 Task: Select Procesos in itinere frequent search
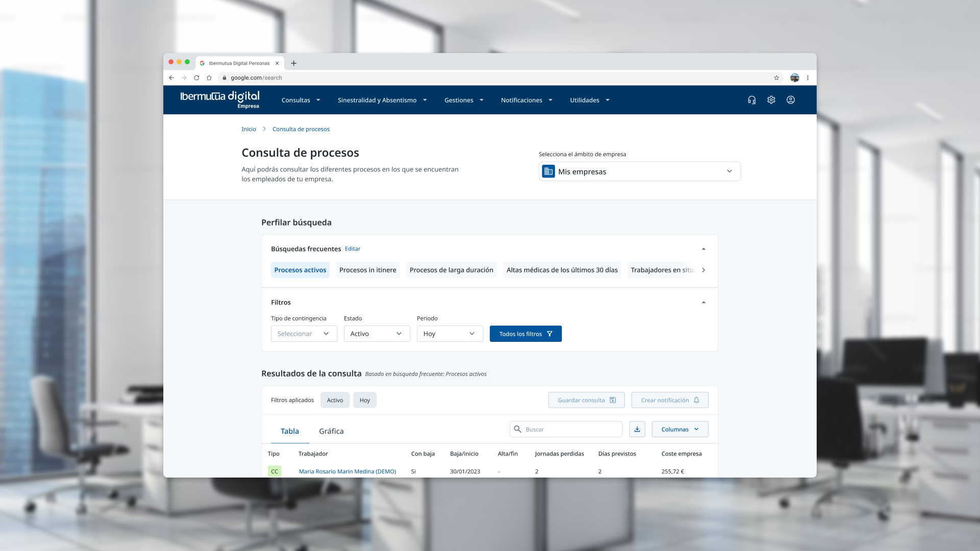367,270
